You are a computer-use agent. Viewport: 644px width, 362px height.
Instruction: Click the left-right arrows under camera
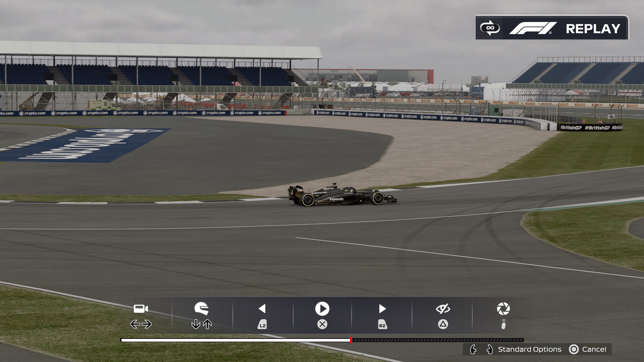(141, 324)
